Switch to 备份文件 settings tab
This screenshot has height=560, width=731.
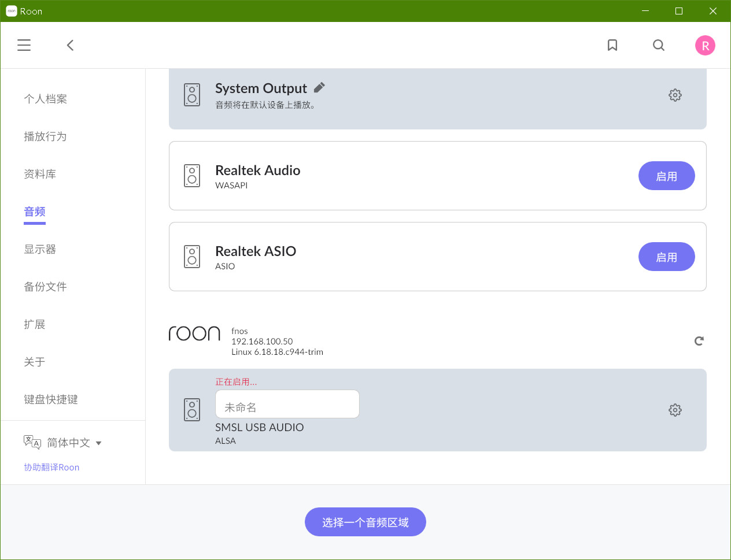click(45, 287)
